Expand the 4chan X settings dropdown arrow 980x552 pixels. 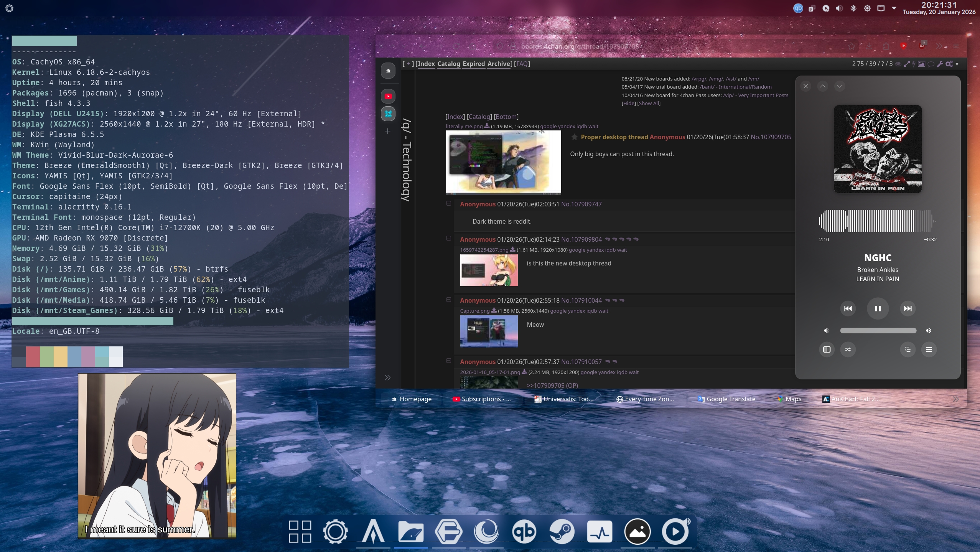pyautogui.click(x=957, y=64)
